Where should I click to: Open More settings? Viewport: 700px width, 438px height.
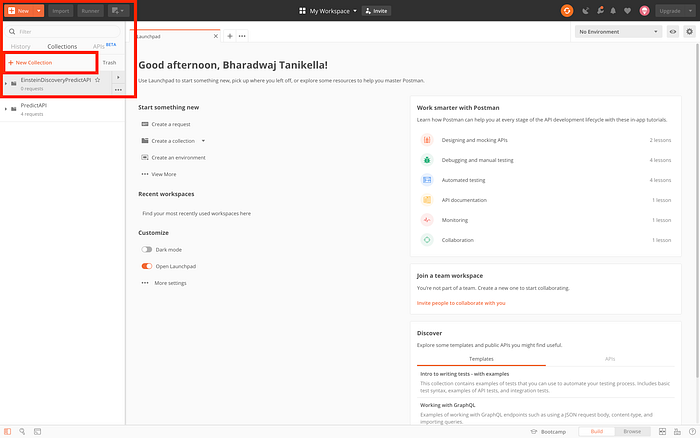pyautogui.click(x=164, y=283)
